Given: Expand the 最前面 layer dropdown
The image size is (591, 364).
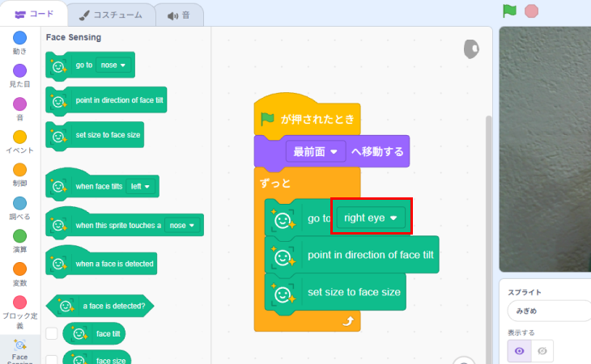Looking at the screenshot, I should pos(315,151).
